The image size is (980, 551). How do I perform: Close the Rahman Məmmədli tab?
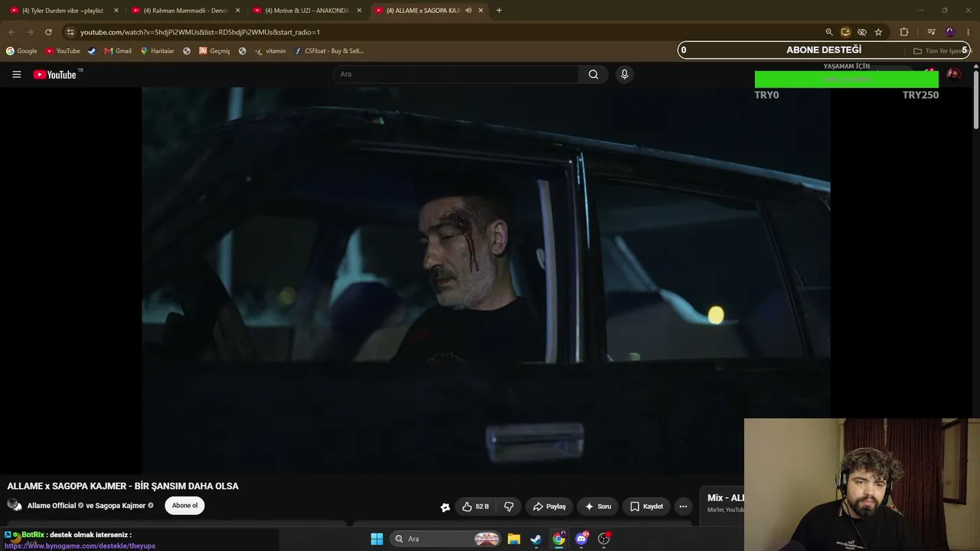click(x=237, y=11)
